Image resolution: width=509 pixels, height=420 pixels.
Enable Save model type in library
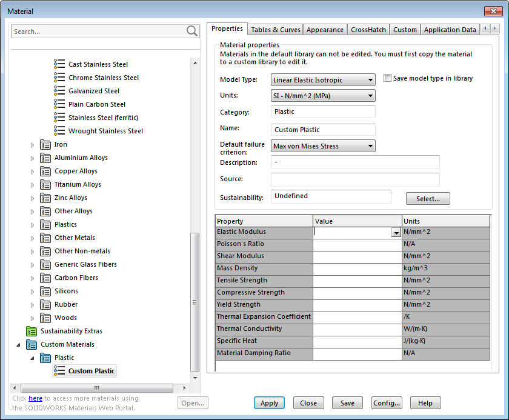pos(388,79)
